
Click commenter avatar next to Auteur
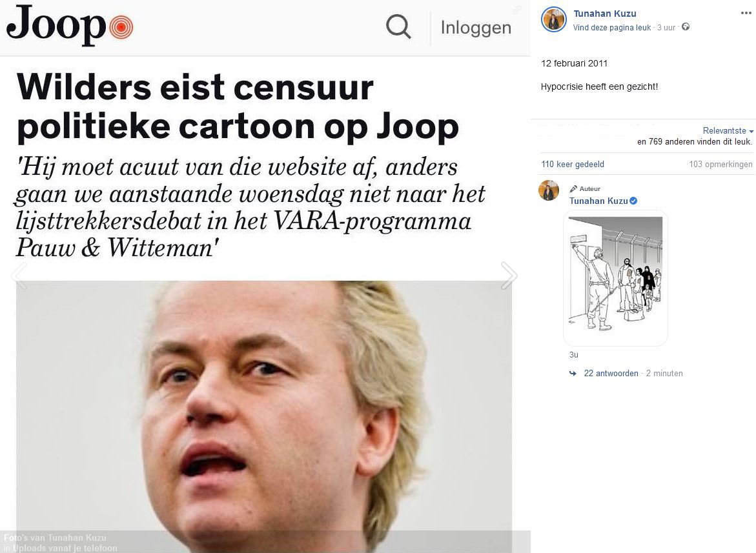549,190
